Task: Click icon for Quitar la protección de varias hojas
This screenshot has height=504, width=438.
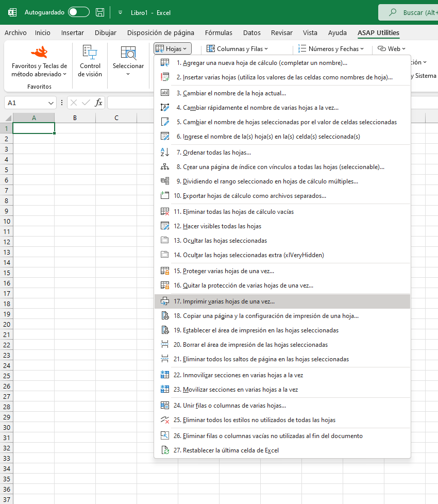Action: [x=165, y=285]
